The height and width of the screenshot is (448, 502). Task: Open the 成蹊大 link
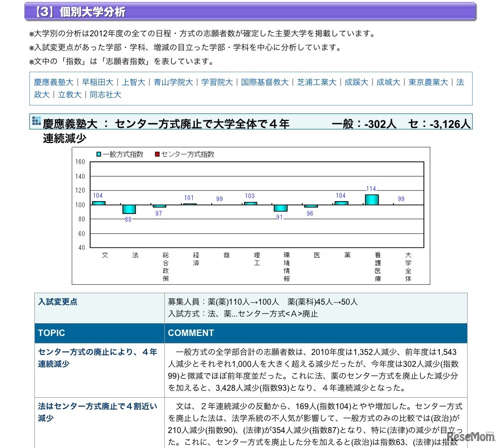coord(357,82)
